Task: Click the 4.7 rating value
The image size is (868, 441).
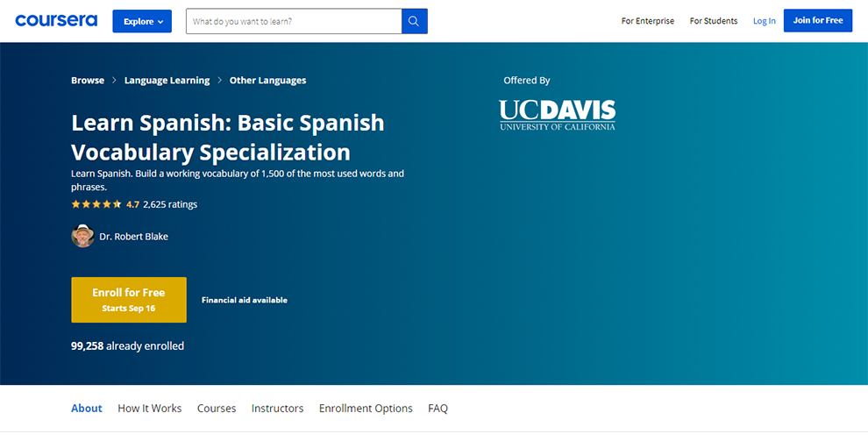Action: [133, 204]
